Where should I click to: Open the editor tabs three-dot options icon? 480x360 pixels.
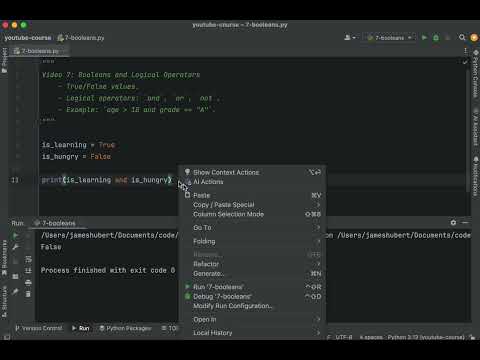pyautogui.click(x=466, y=51)
